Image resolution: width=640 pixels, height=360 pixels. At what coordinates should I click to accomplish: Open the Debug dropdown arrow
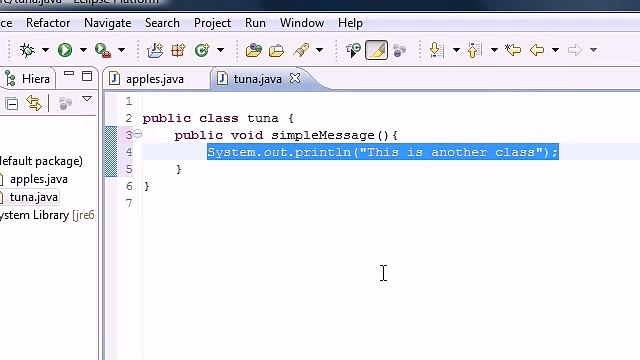click(x=45, y=50)
